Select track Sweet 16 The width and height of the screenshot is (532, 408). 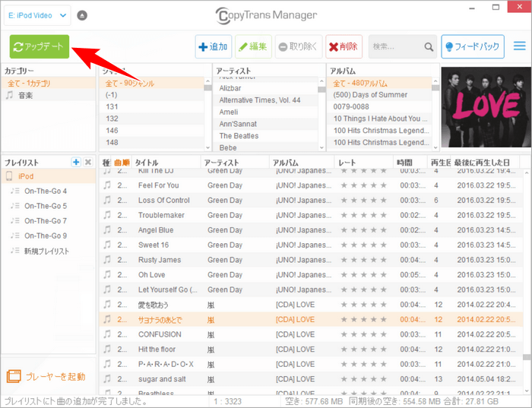pyautogui.click(x=311, y=245)
